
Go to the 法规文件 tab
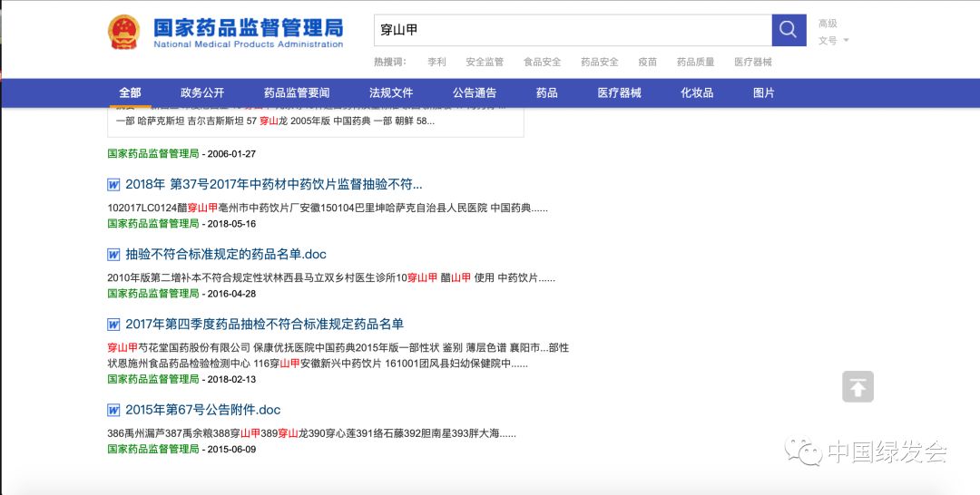coord(391,93)
